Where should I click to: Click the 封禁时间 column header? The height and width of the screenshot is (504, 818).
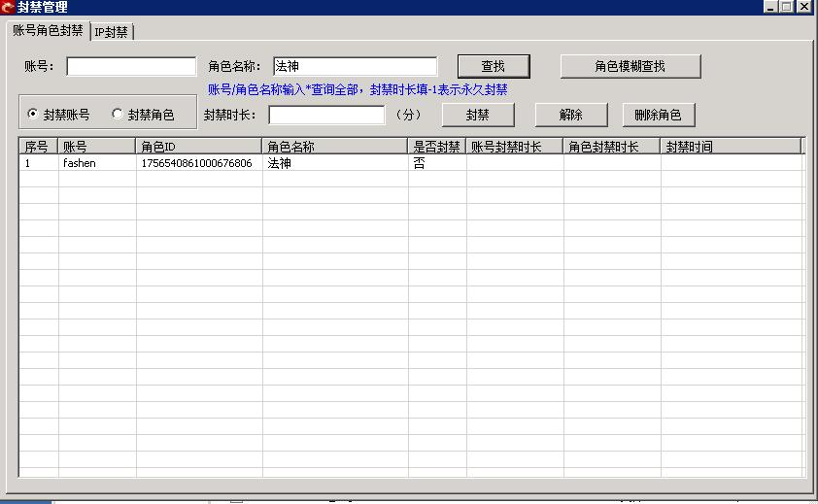point(731,147)
